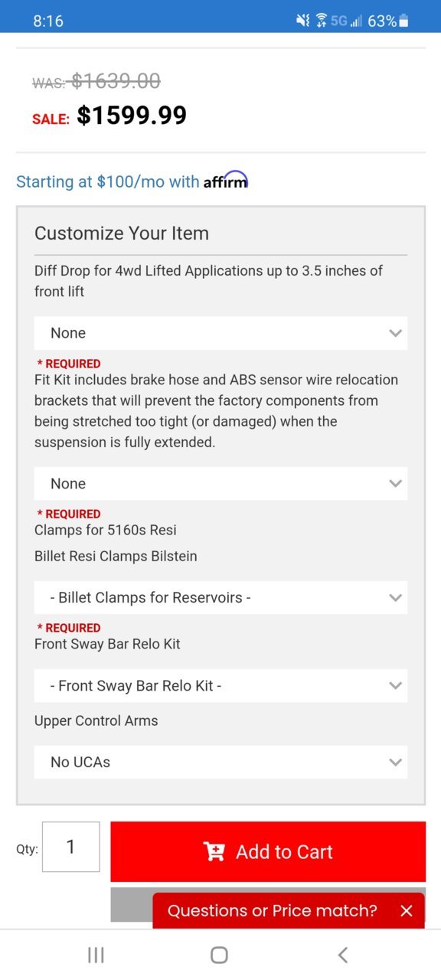The image size is (441, 980).
Task: Tap the battery status icon
Action: 404,21
